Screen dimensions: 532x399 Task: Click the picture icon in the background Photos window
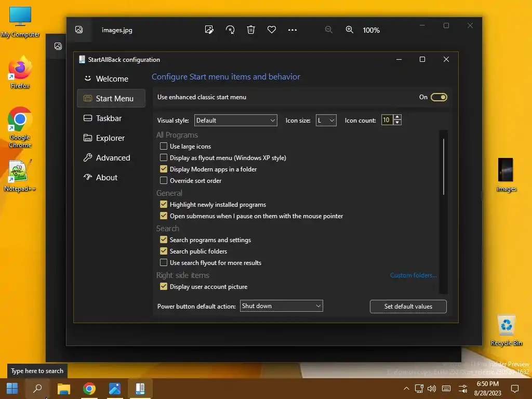click(x=58, y=46)
